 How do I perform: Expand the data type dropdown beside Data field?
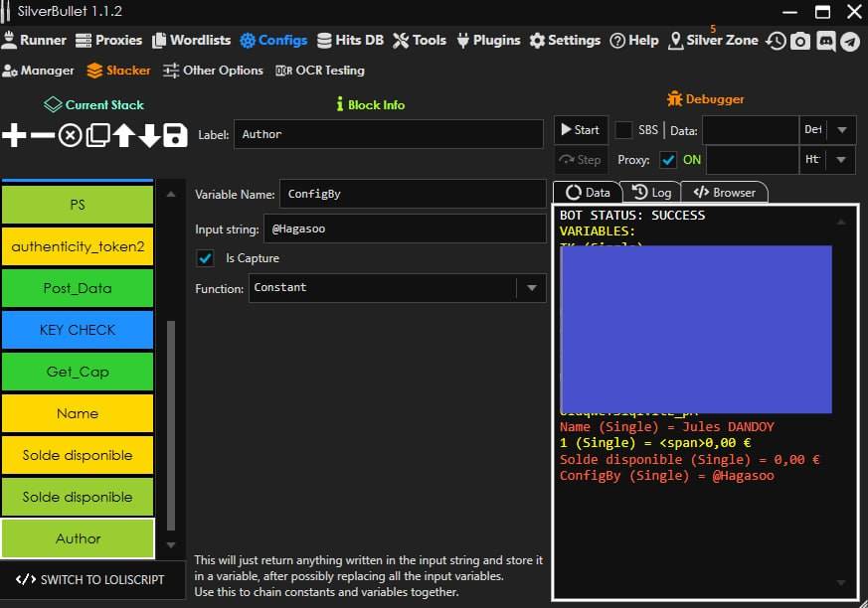(842, 130)
